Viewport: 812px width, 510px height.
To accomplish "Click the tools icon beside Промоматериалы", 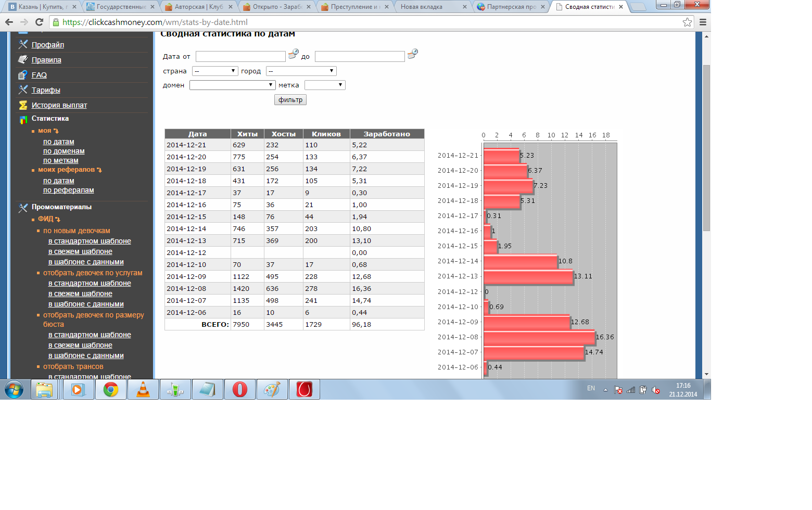I will [23, 208].
